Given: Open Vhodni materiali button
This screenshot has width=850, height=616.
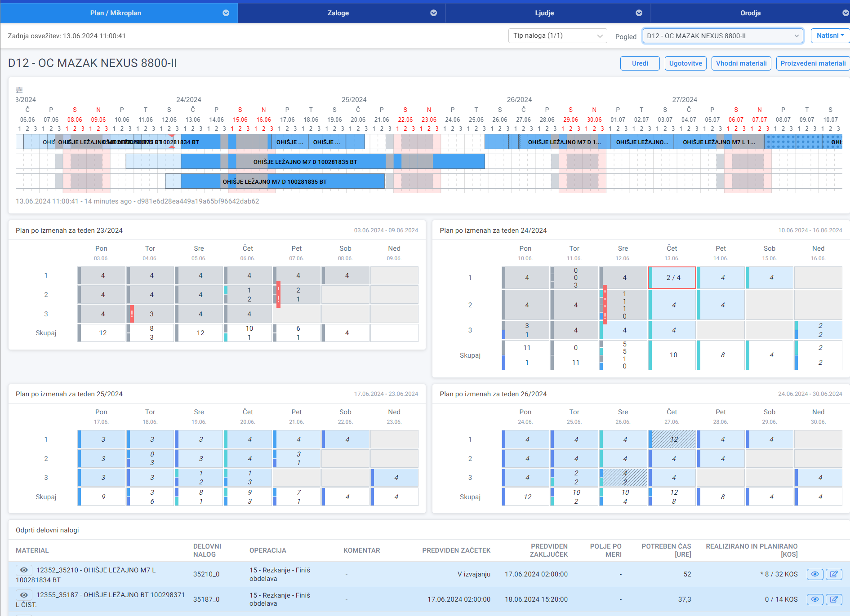Looking at the screenshot, I should (x=741, y=63).
